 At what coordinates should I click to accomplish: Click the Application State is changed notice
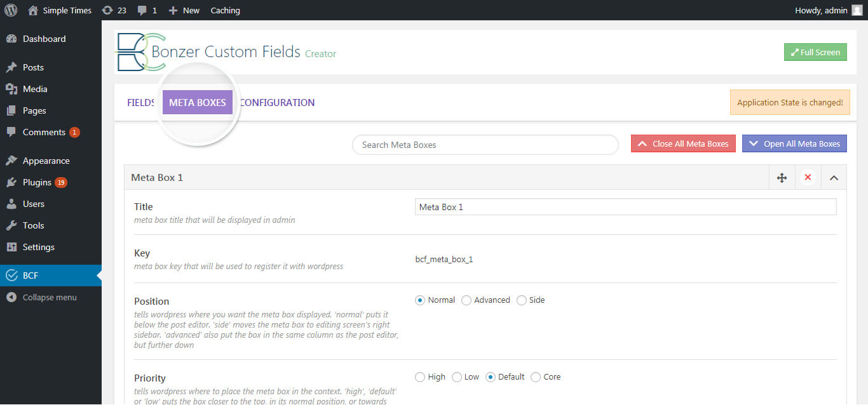(x=790, y=102)
